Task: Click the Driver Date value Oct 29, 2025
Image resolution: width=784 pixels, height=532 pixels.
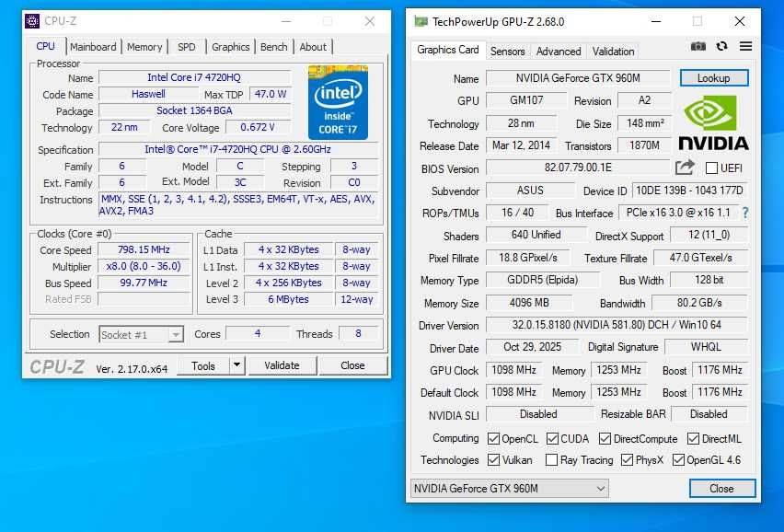Action: pos(533,347)
